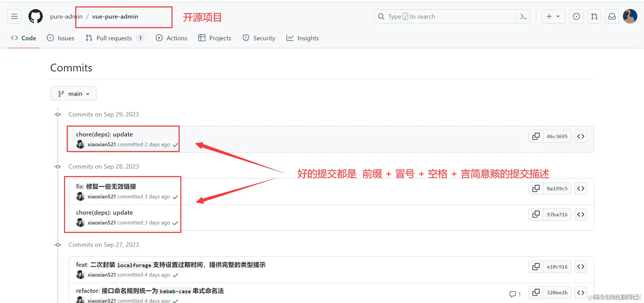Open the issues shortcut icon in header
644x303 pixels.
[x=576, y=16]
